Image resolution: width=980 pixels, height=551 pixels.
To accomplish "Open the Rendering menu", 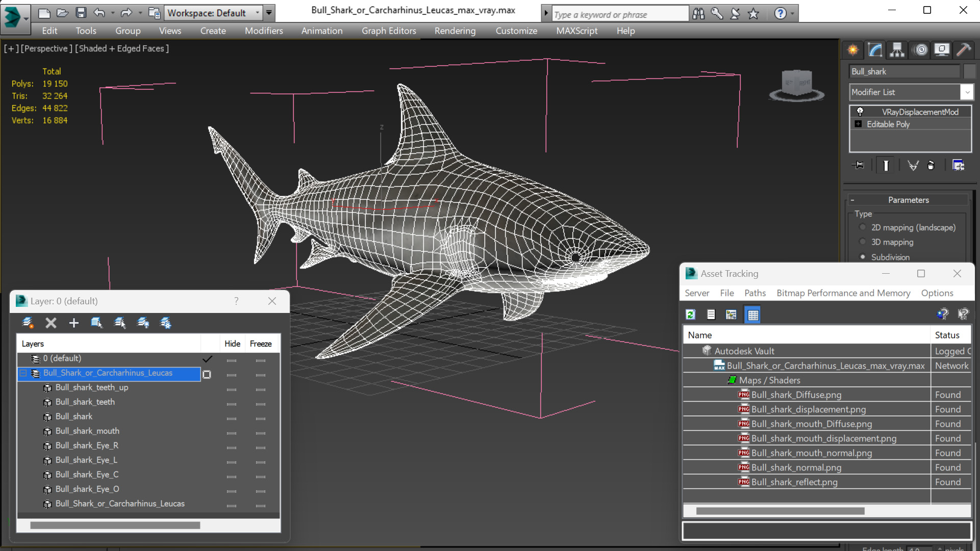I will [455, 31].
